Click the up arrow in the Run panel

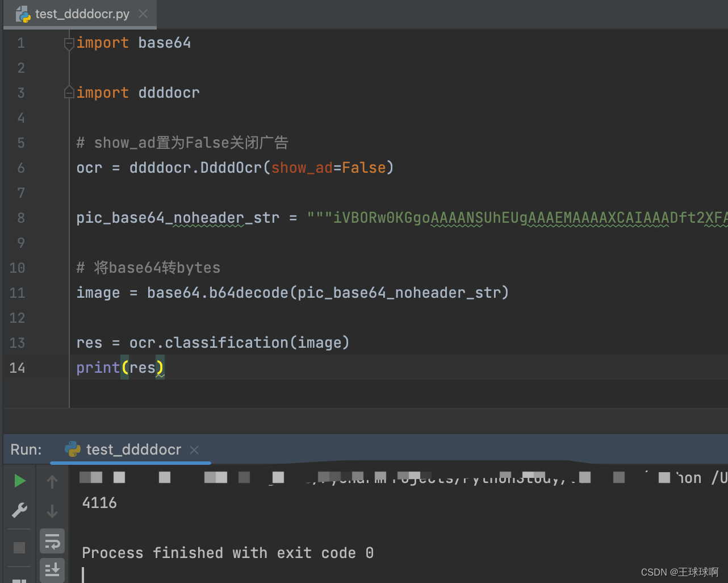pos(52,482)
